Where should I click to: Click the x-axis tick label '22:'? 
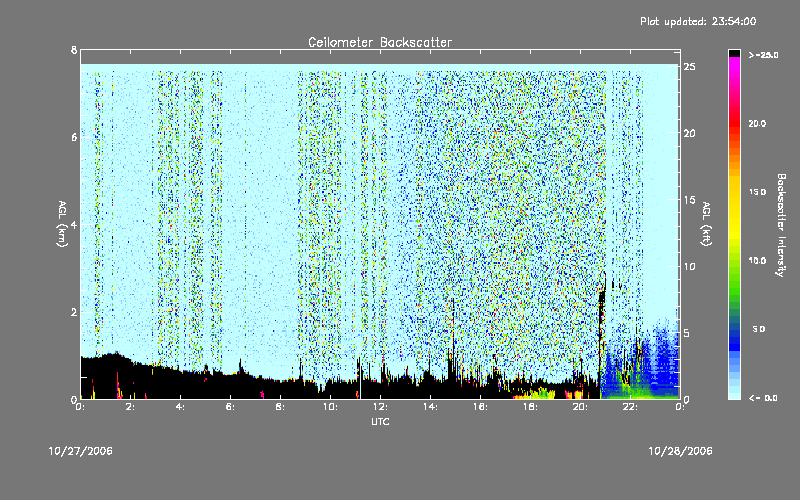pos(630,407)
